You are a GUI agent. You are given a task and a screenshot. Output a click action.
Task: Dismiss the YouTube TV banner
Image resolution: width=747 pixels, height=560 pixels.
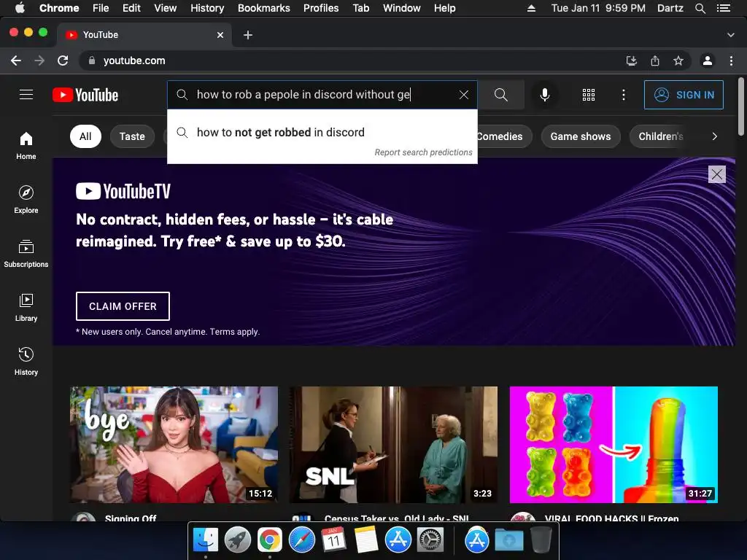pos(716,174)
